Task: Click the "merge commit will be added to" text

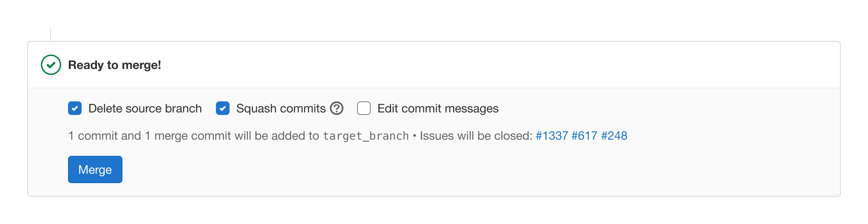Action: 236,136
